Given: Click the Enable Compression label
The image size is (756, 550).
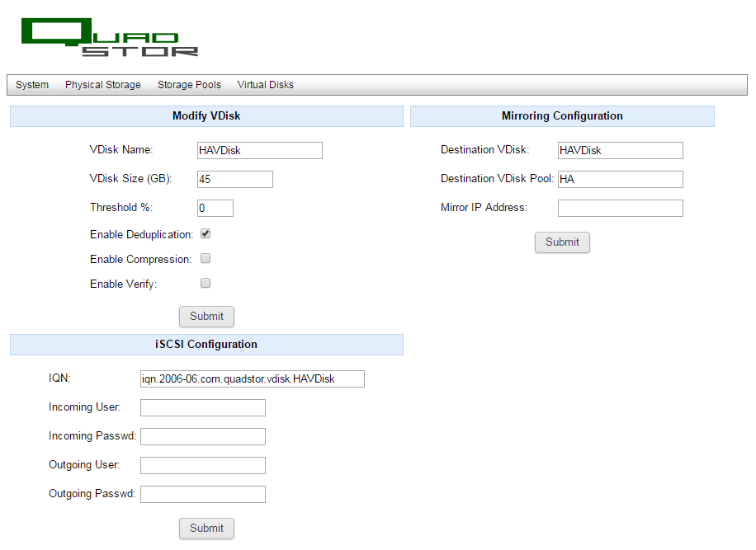Looking at the screenshot, I should click(140, 259).
